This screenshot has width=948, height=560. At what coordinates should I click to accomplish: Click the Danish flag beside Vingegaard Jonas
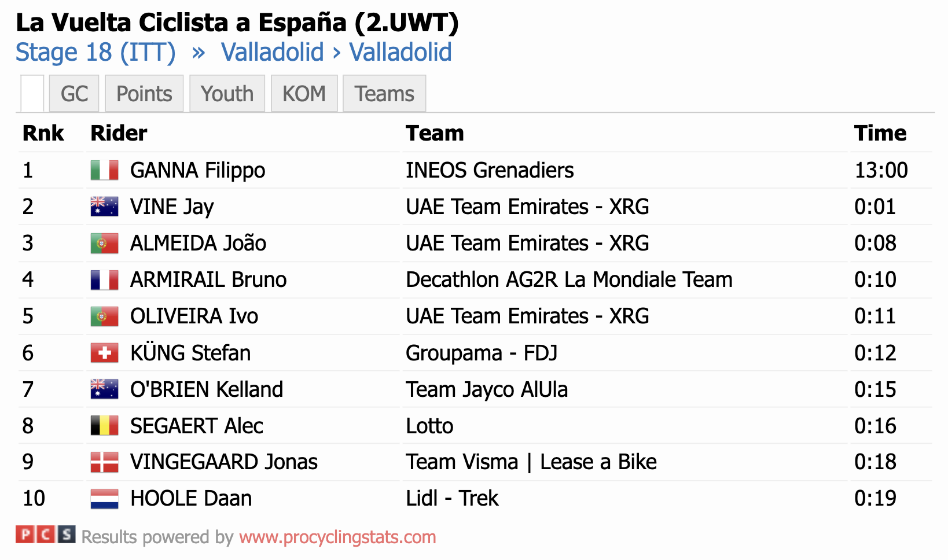[105, 462]
